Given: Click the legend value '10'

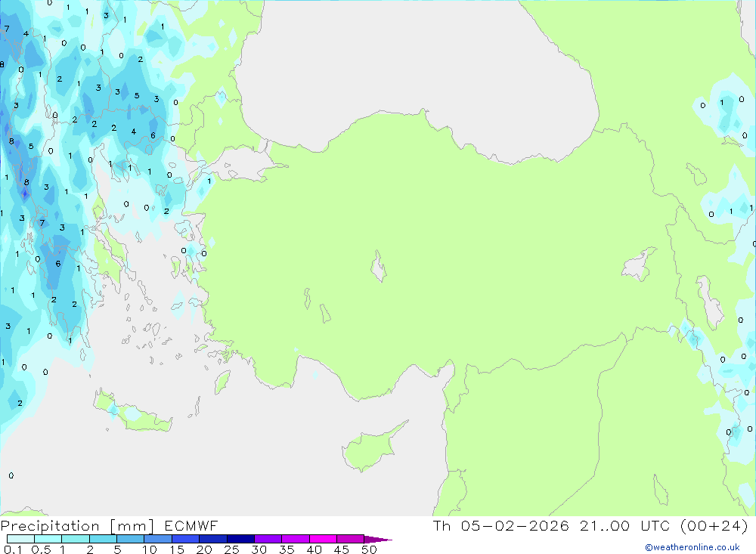Looking at the screenshot, I should tap(150, 549).
